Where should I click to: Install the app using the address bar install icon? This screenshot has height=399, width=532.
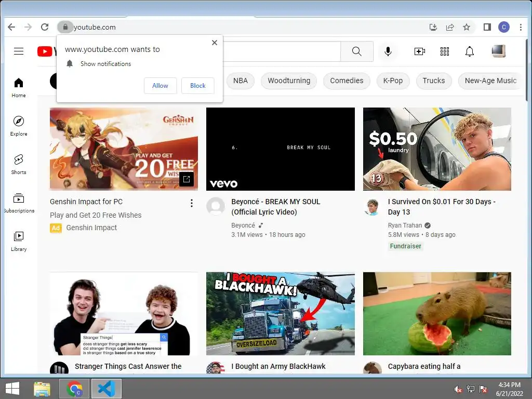coord(433,27)
